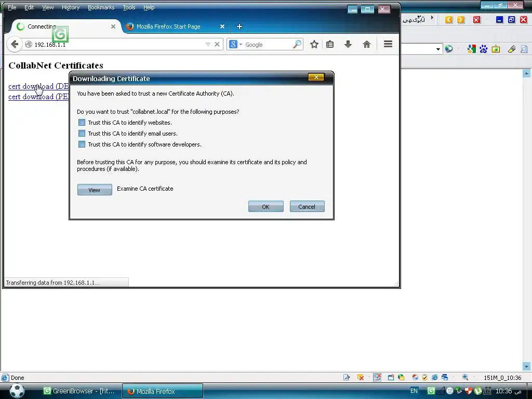Click GreenBrowser orange back arrow icon
Screen dimensions: 532x399
point(449,20)
